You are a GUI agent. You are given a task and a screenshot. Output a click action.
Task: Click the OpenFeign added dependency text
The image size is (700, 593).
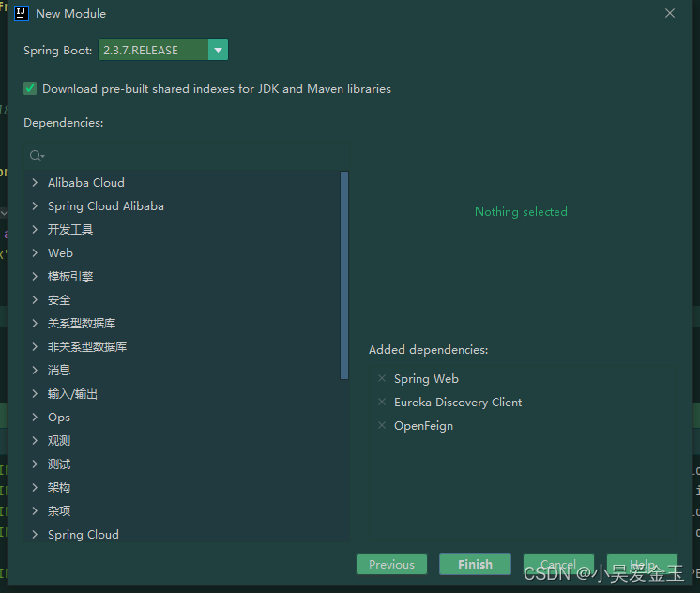click(x=424, y=426)
